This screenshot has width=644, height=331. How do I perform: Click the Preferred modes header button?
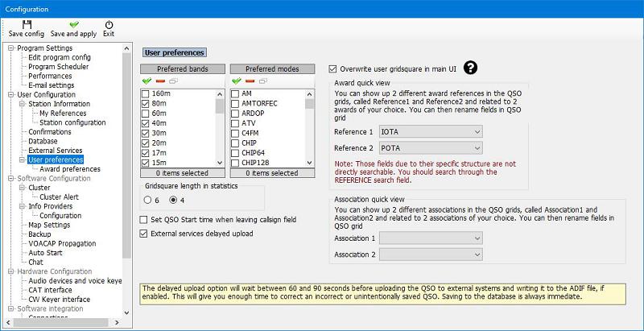(x=272, y=69)
